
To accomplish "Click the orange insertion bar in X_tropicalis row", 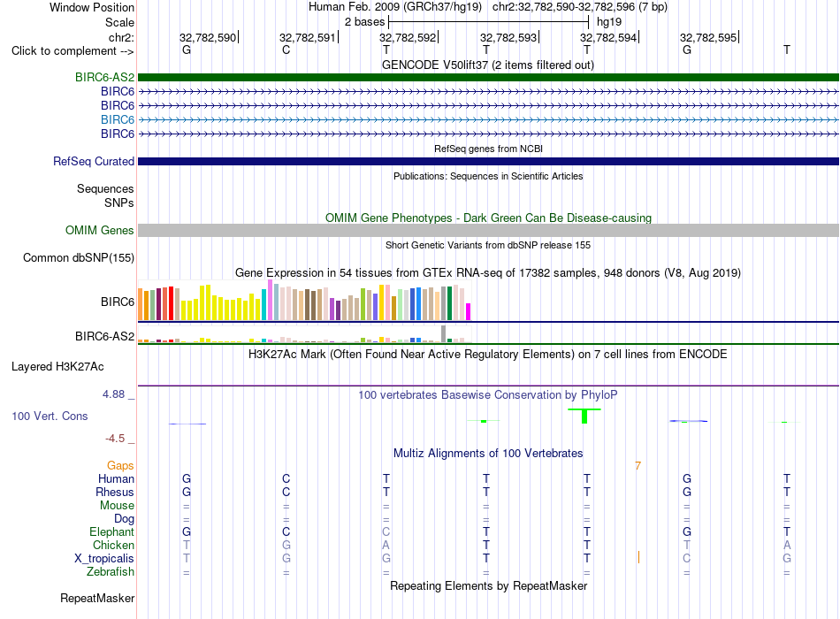I will coord(638,557).
